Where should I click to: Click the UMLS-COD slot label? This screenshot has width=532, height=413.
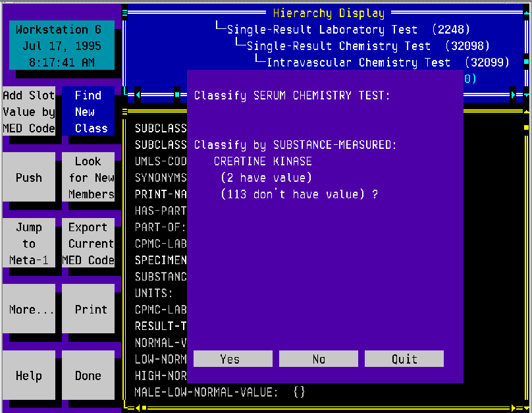(161, 161)
